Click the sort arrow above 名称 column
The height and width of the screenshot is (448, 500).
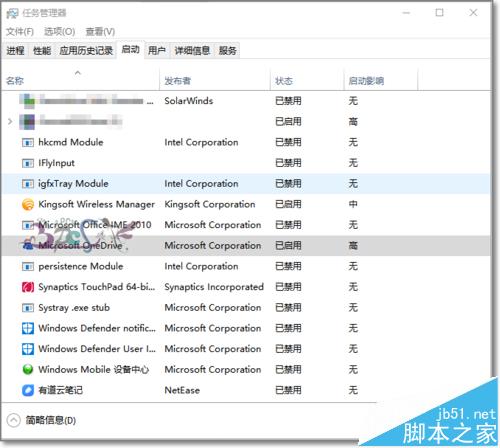(78, 73)
